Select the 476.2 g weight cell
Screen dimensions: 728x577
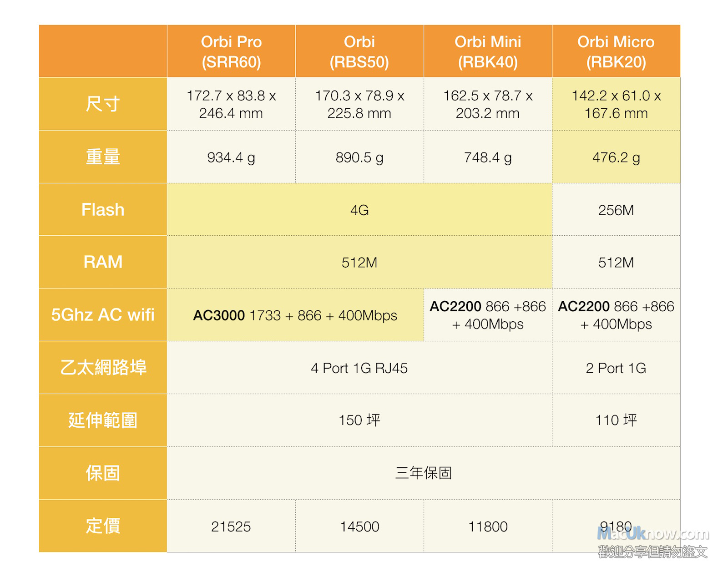click(x=616, y=157)
